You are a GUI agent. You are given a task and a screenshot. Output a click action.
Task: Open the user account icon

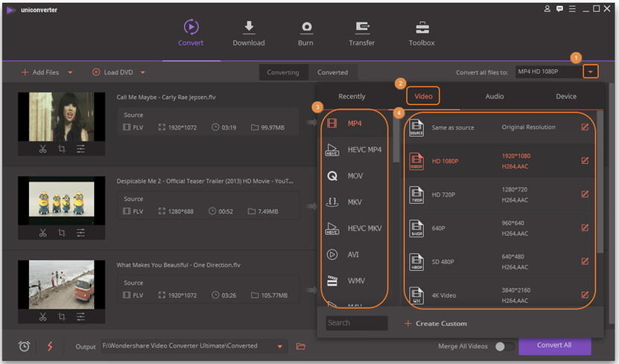pyautogui.click(x=547, y=9)
